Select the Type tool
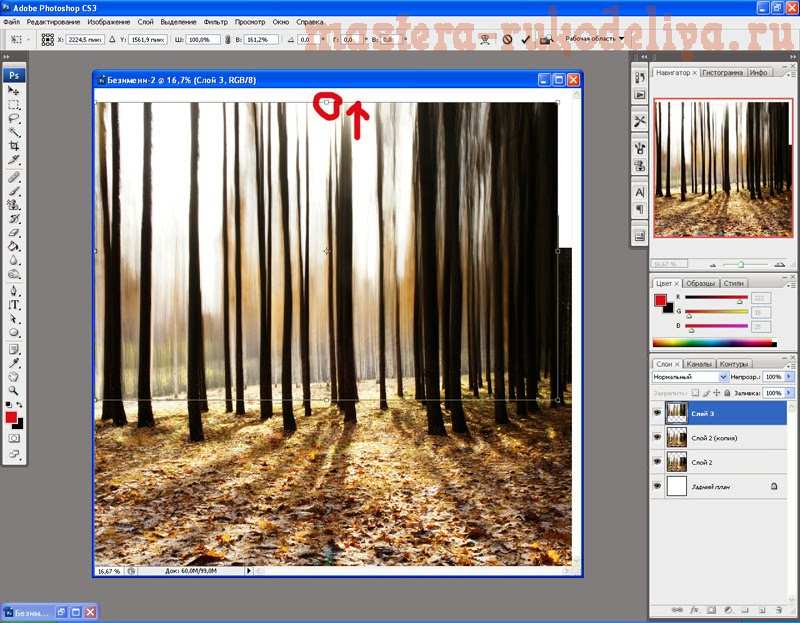 point(14,305)
